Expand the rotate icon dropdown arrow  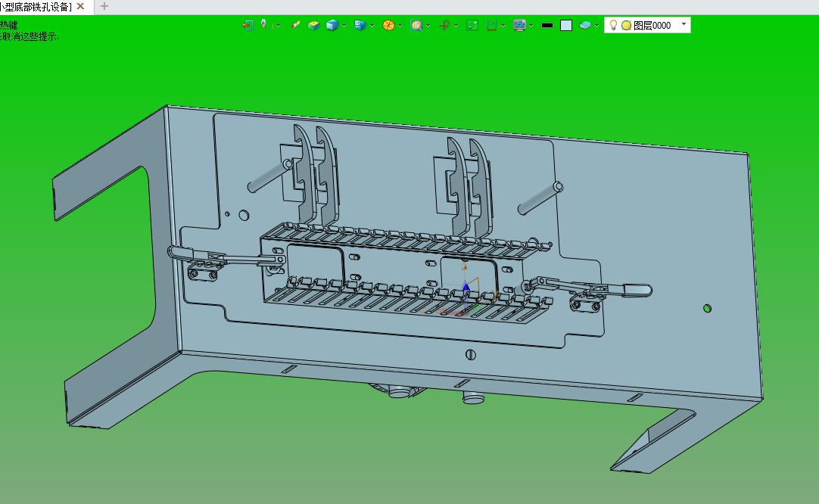click(x=456, y=26)
